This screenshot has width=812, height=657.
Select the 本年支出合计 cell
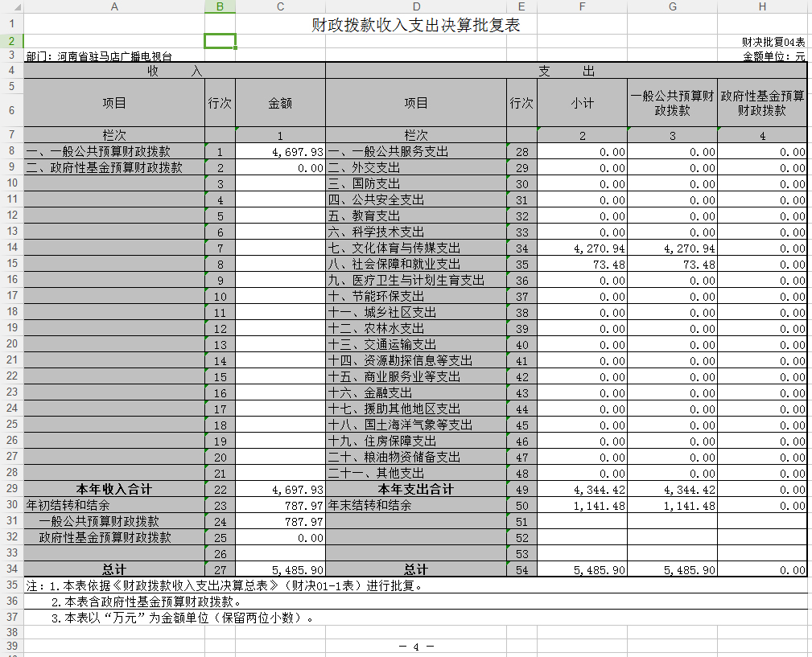(415, 489)
